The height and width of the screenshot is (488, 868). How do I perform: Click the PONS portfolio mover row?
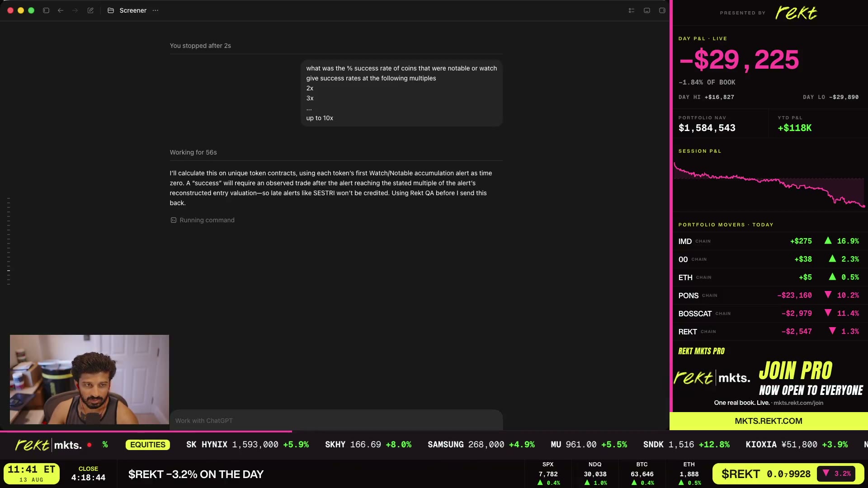(x=769, y=296)
